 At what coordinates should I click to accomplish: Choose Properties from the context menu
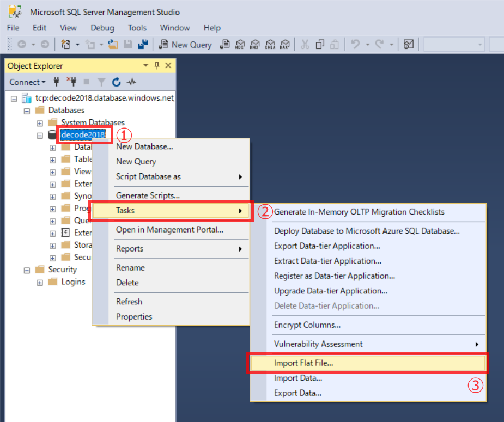coord(171,317)
